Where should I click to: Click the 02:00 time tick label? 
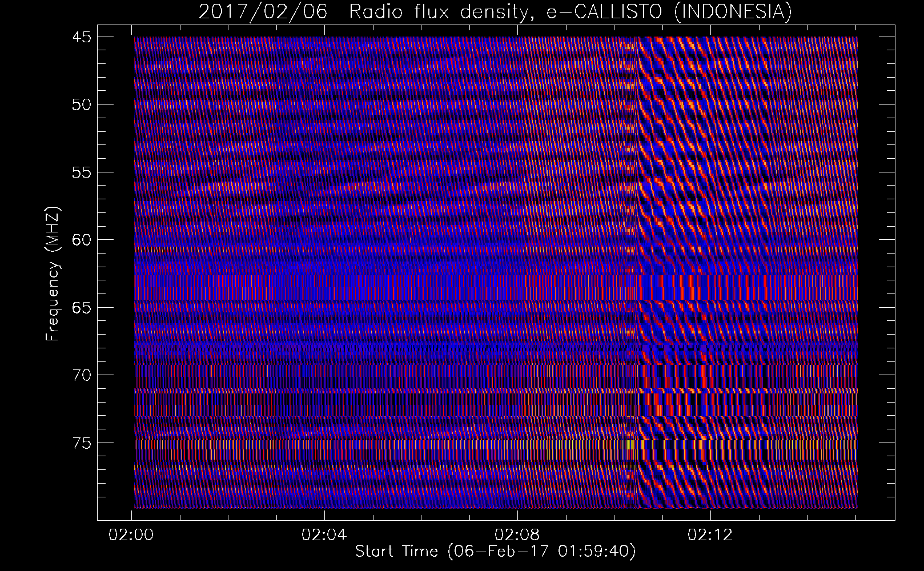coord(131,535)
